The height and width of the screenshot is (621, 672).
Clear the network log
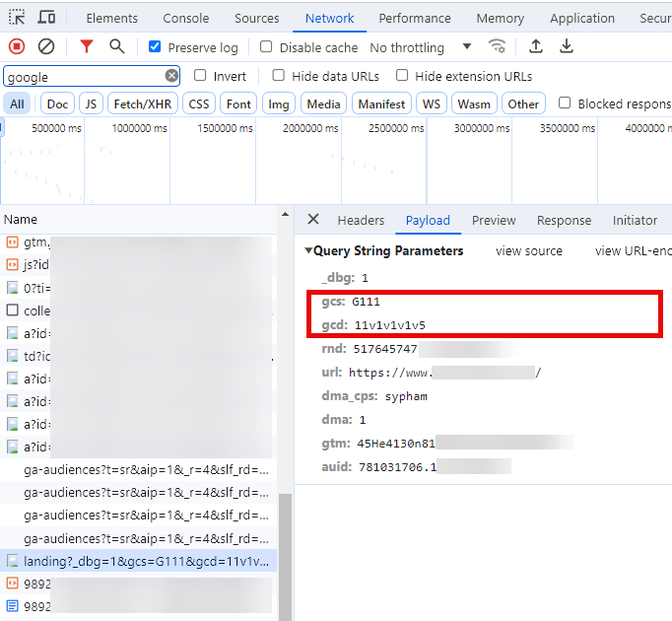tap(46, 46)
